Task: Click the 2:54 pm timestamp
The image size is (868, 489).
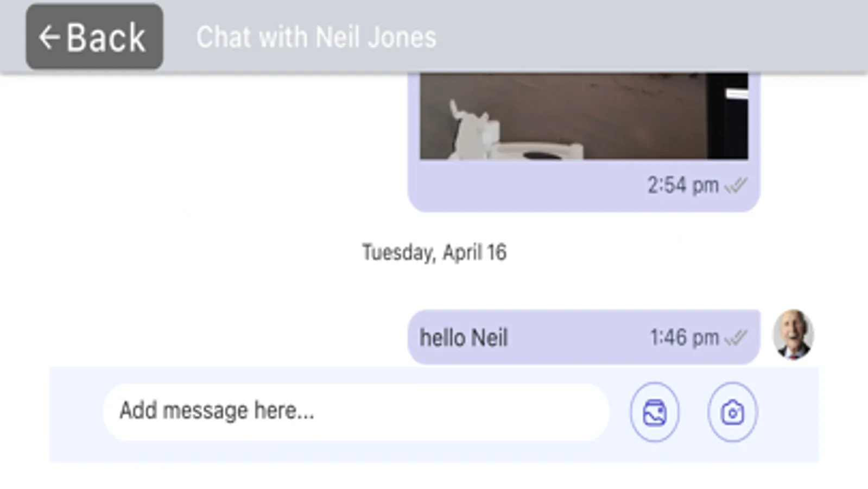Action: click(680, 185)
